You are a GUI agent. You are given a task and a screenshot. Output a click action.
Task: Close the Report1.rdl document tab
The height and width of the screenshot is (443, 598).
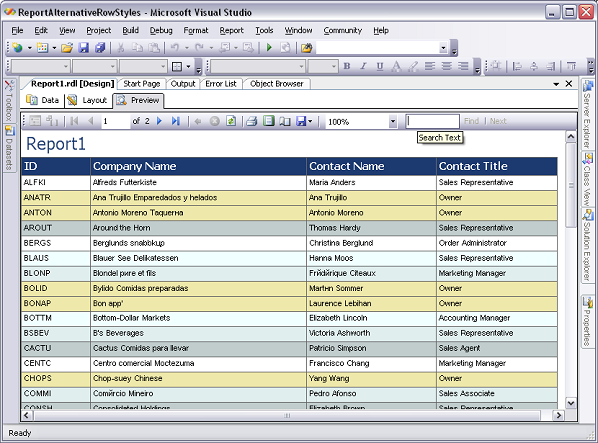[569, 83]
